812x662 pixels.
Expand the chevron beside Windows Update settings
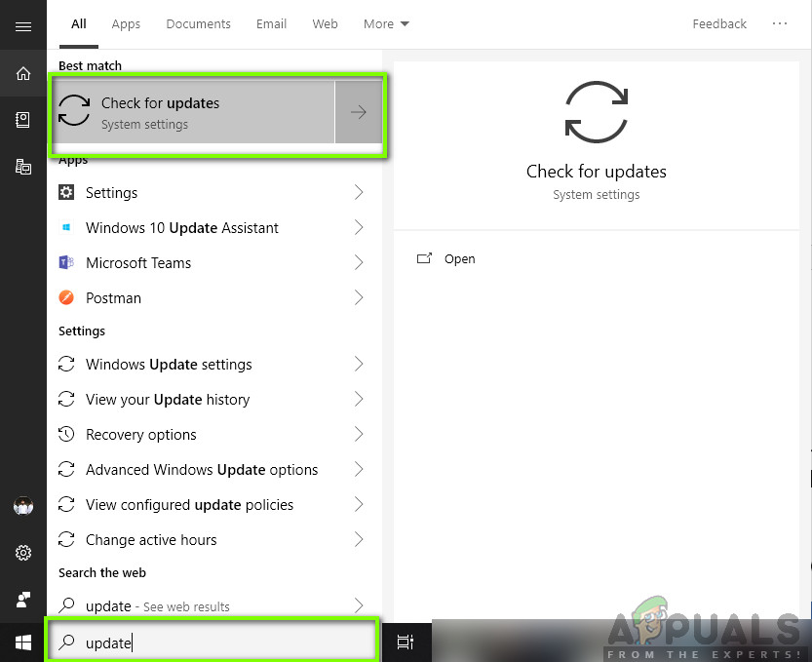click(x=361, y=364)
